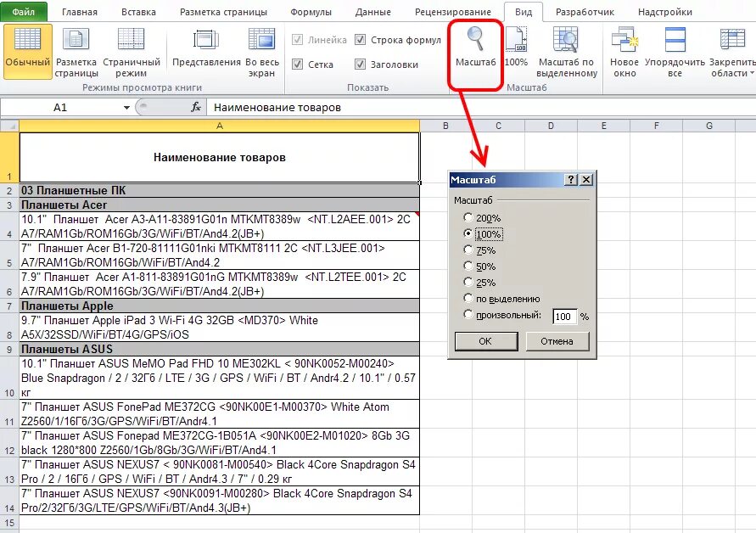Select the произвольный zoom option
Viewport: 756px width, 533px height.
(x=468, y=315)
